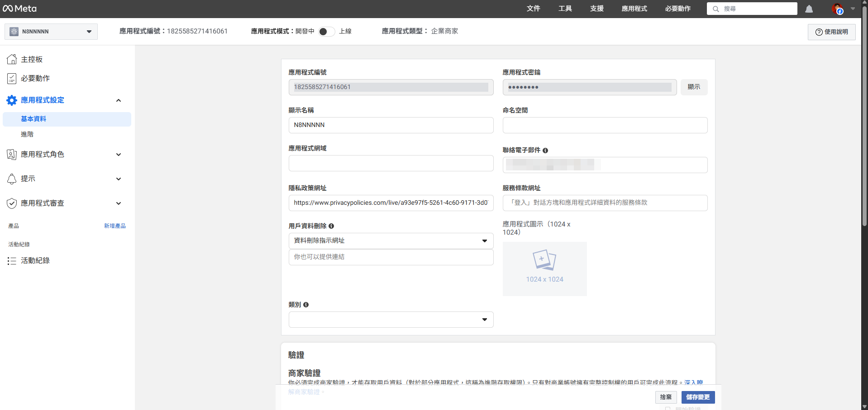This screenshot has height=410, width=868.
Task: Click the 儲存變更 save button
Action: (x=697, y=397)
